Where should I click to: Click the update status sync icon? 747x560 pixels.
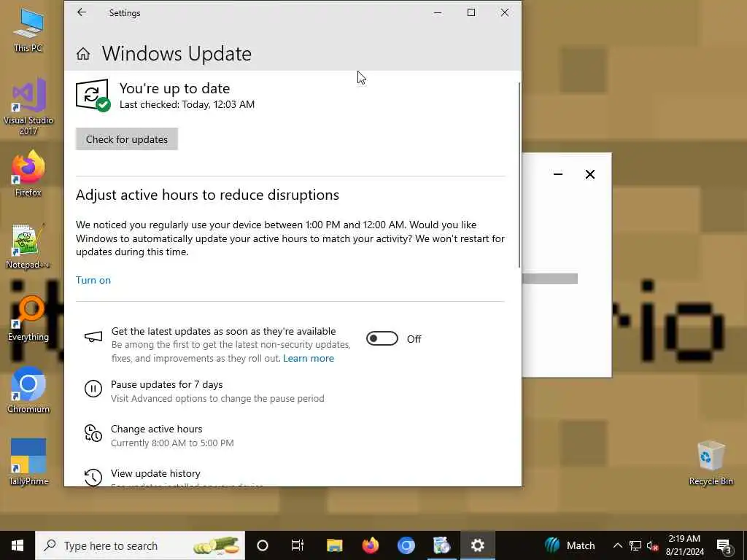coord(93,96)
